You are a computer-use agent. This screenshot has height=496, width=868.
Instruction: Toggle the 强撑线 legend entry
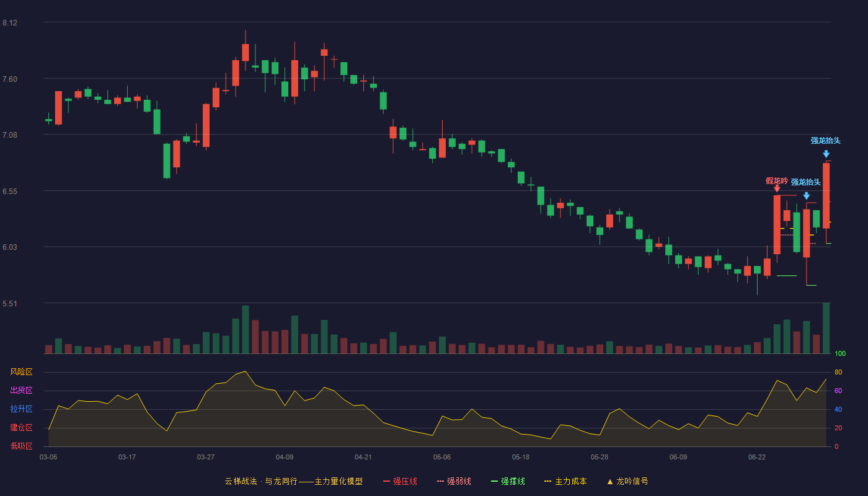508,481
